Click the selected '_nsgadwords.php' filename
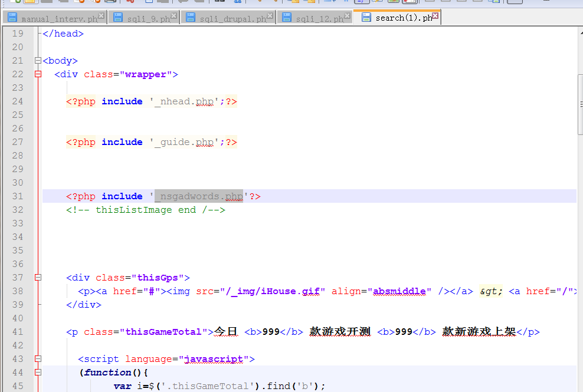Screen dimensions: 583x392 tap(199, 196)
